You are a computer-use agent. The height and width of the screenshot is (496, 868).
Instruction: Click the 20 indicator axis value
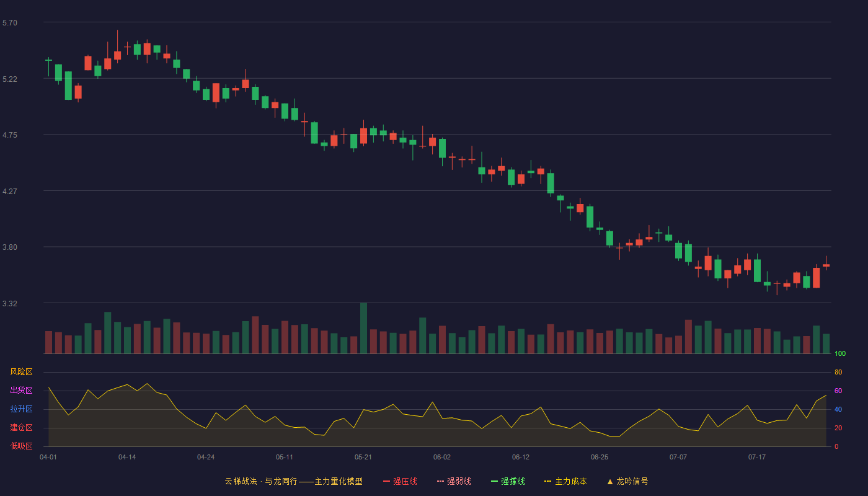[838, 428]
